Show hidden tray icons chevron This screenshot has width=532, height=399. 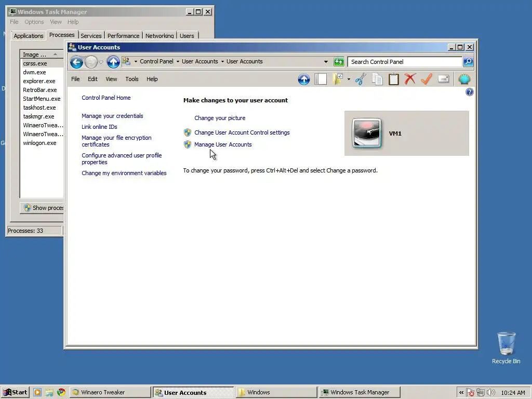461,393
